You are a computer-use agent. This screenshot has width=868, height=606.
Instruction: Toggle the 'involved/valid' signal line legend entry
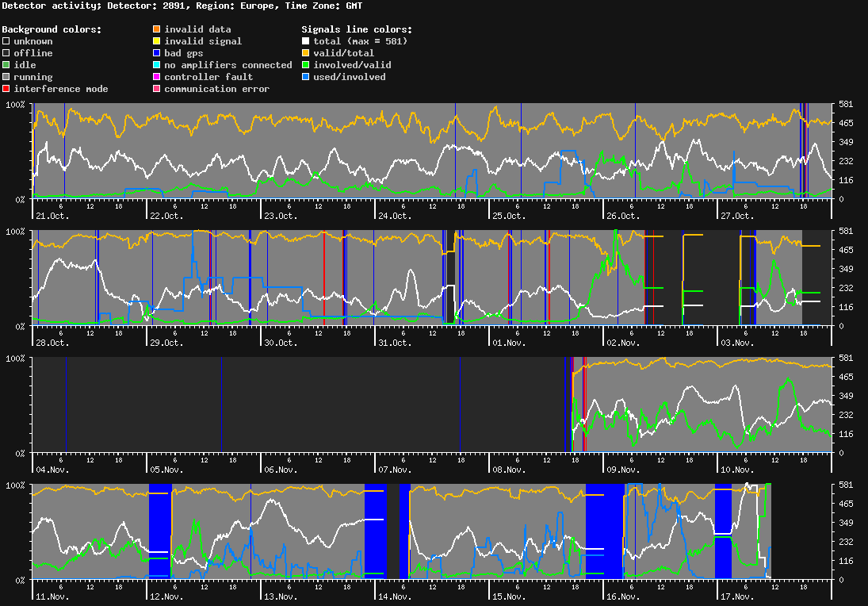coord(305,64)
